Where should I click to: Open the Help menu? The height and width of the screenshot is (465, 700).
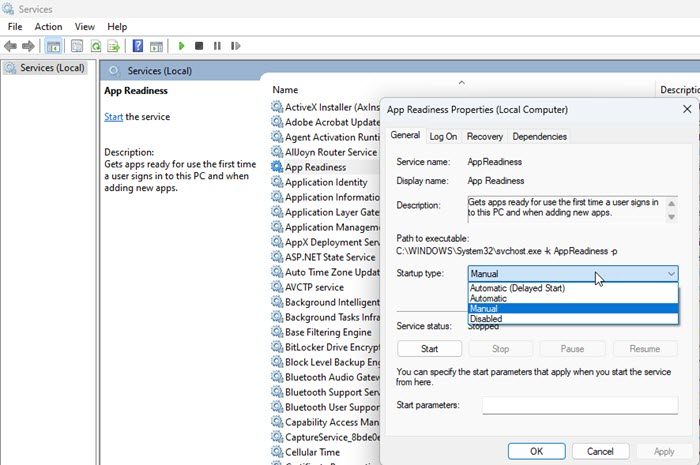click(x=117, y=27)
